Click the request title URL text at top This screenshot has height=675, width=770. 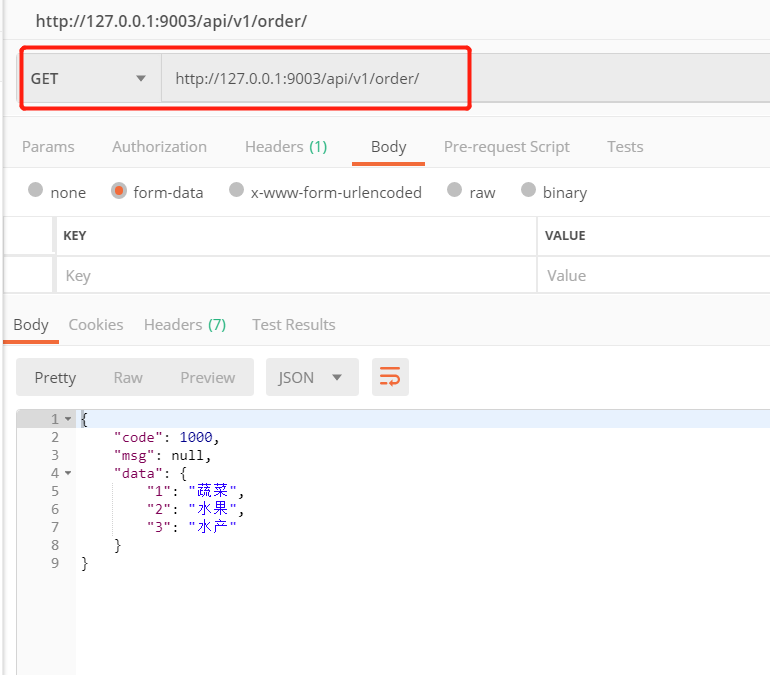(171, 21)
